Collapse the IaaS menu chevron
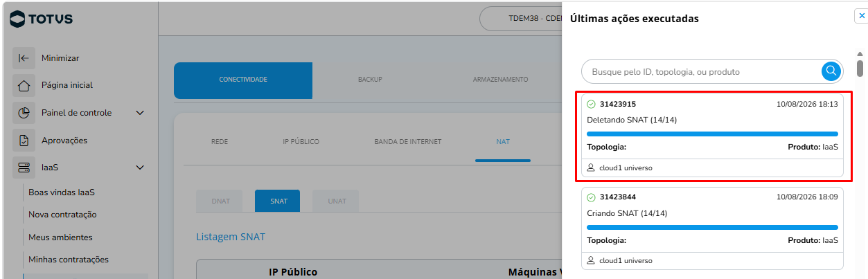868x279 pixels. pos(139,168)
